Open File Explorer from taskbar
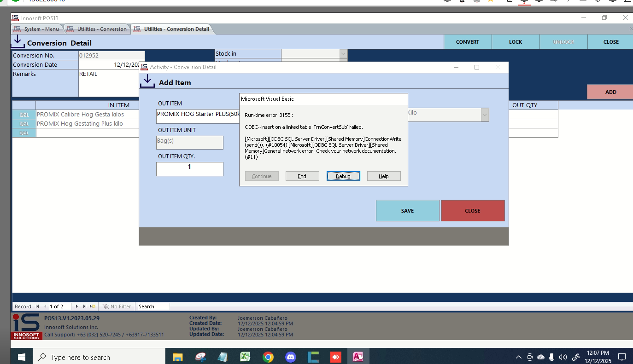 click(177, 357)
